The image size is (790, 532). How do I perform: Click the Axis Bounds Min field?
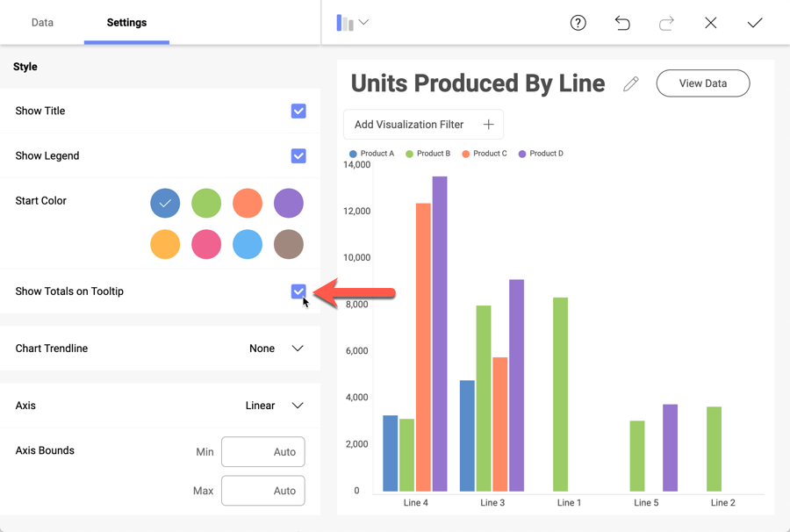click(x=263, y=452)
